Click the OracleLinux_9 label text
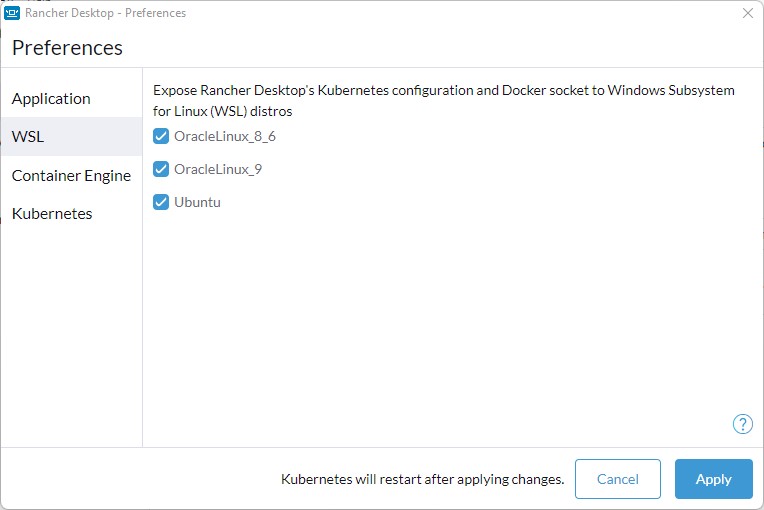Image resolution: width=764 pixels, height=510 pixels. coord(218,170)
